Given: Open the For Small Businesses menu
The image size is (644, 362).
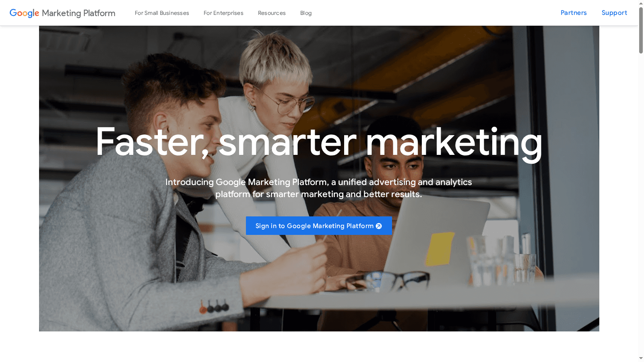Looking at the screenshot, I should coord(162,13).
